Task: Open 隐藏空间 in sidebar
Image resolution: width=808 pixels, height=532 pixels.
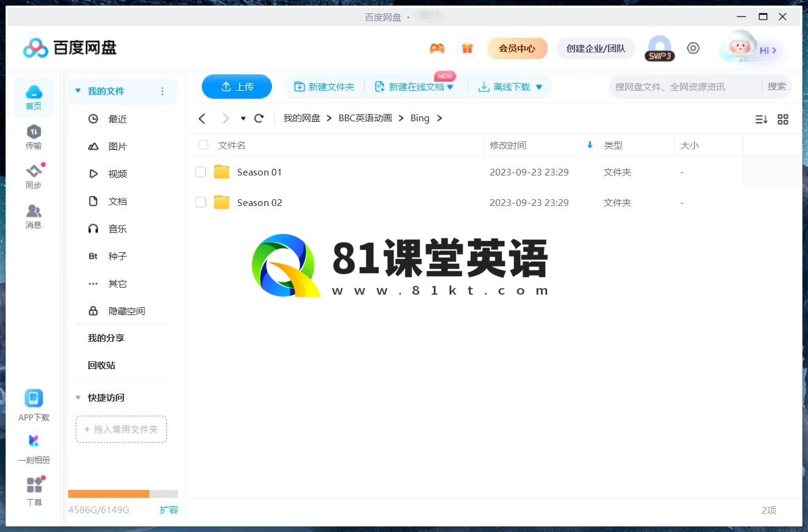Action: pos(127,311)
